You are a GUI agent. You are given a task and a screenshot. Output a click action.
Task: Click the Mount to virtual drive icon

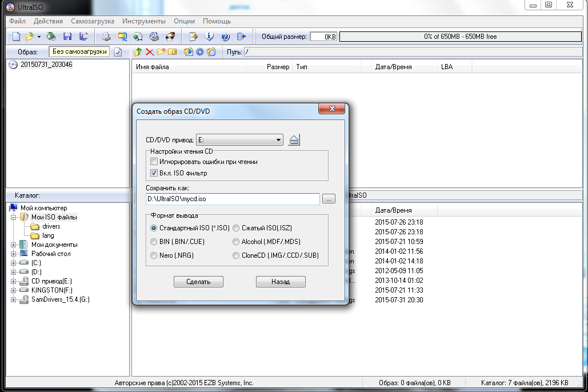point(154,37)
